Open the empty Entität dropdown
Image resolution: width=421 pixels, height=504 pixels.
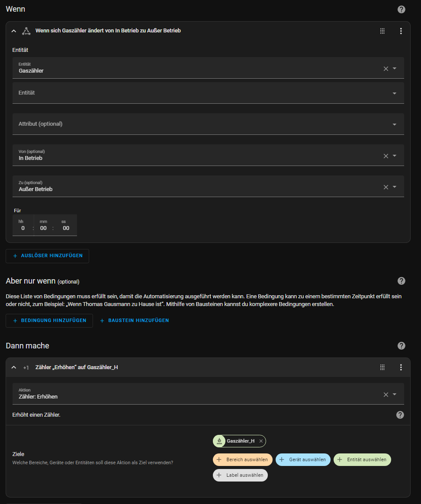394,93
